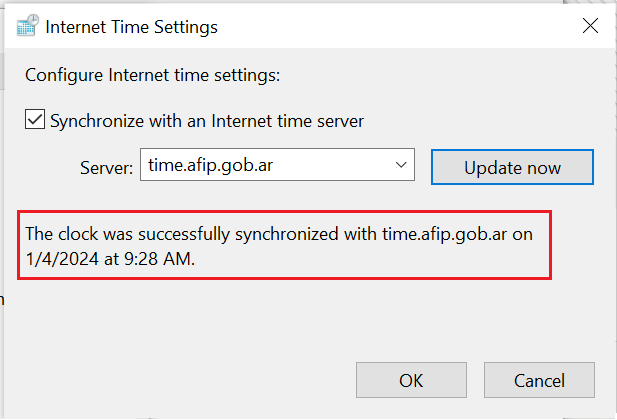Click the empty title bar area before the close button

(393, 26)
